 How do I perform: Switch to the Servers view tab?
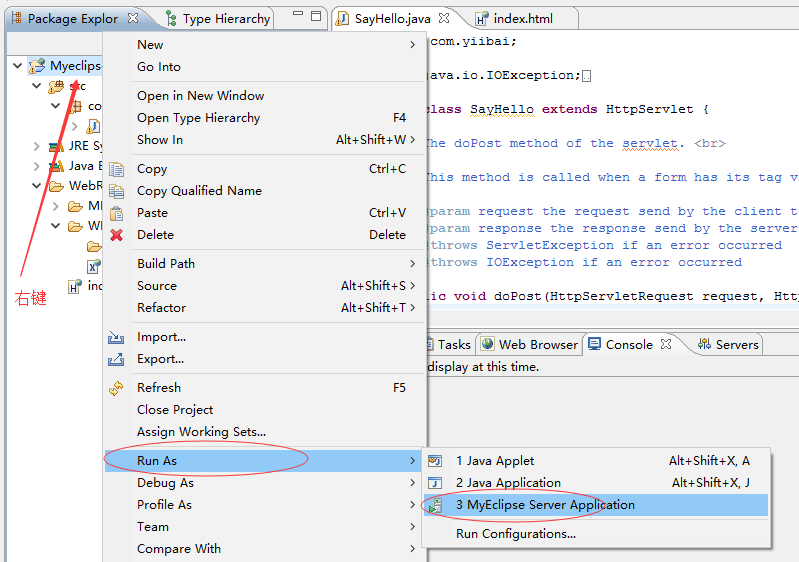tap(736, 344)
